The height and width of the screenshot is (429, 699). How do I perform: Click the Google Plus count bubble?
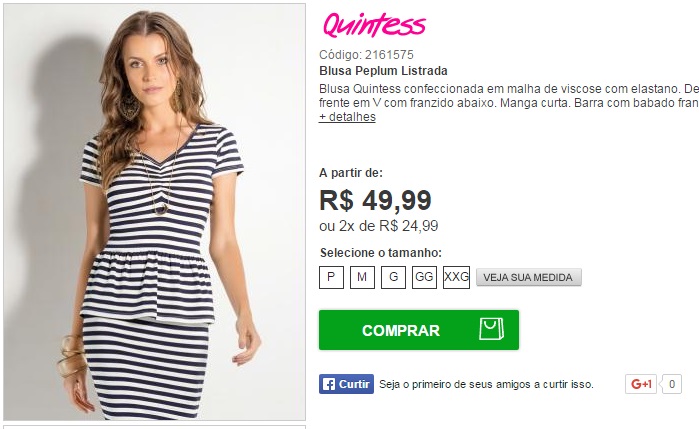pyautogui.click(x=671, y=384)
